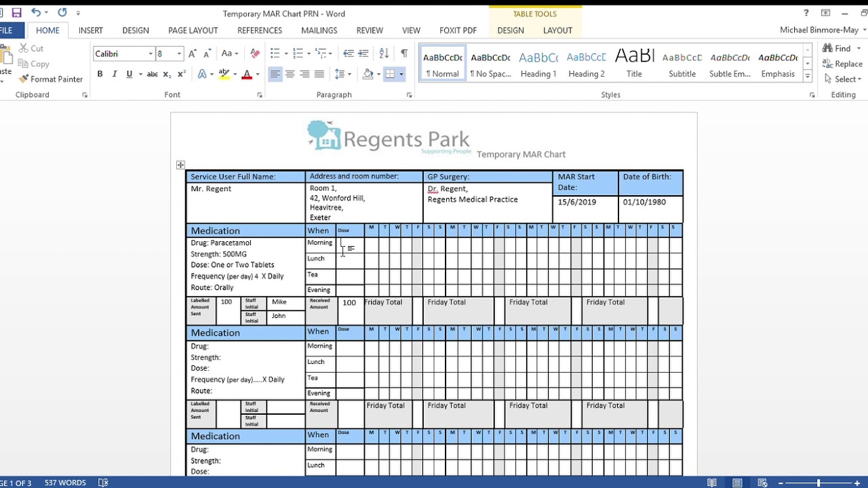Apply the No Spacing style

490,63
